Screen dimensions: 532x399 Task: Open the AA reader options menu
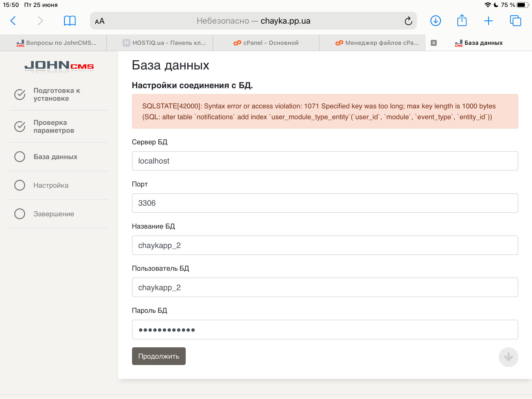pos(100,21)
